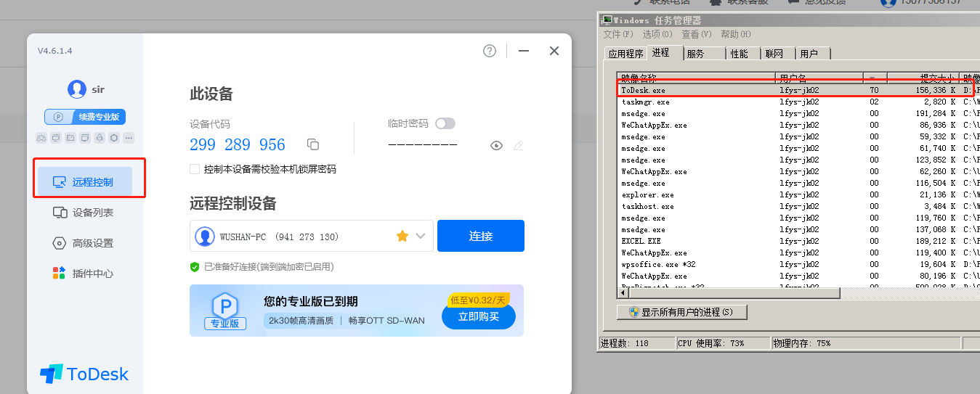This screenshot has height=394, width=980.
Task: Open the ToDesk help question-mark icon
Action: coord(490,51)
